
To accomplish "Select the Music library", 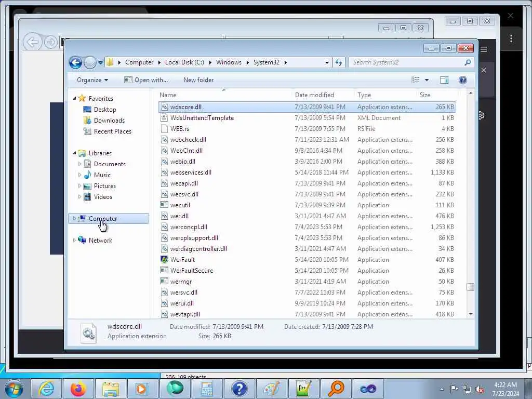I will click(102, 175).
